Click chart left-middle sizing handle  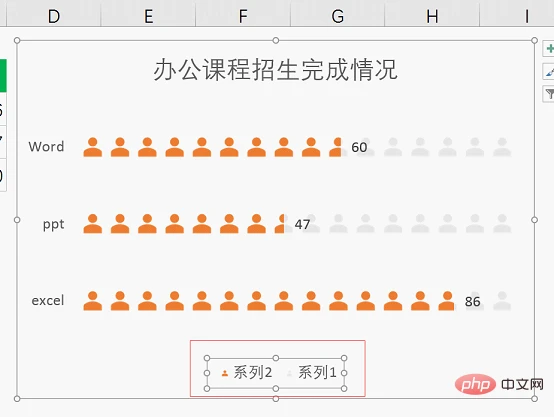(x=17, y=220)
